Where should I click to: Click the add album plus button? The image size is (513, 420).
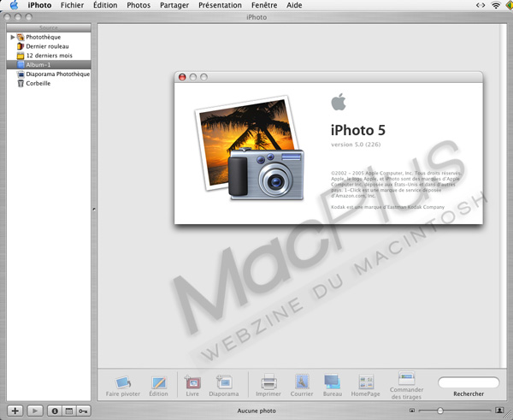15,411
